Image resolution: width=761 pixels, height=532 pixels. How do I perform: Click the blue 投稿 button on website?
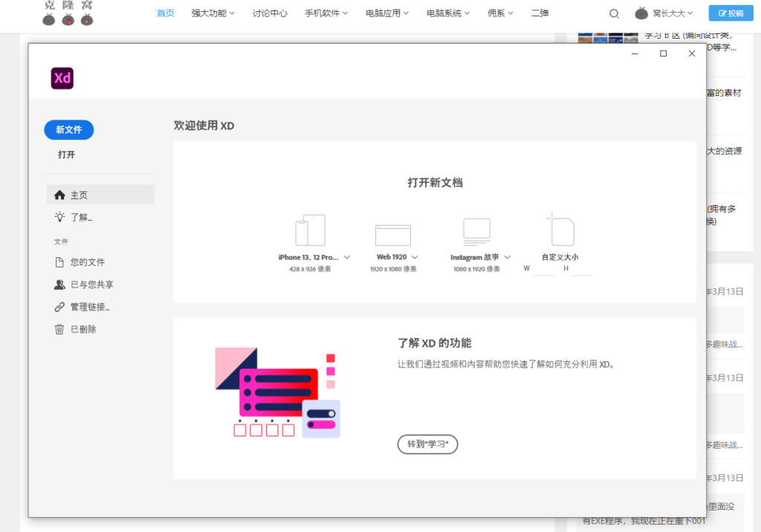731,13
